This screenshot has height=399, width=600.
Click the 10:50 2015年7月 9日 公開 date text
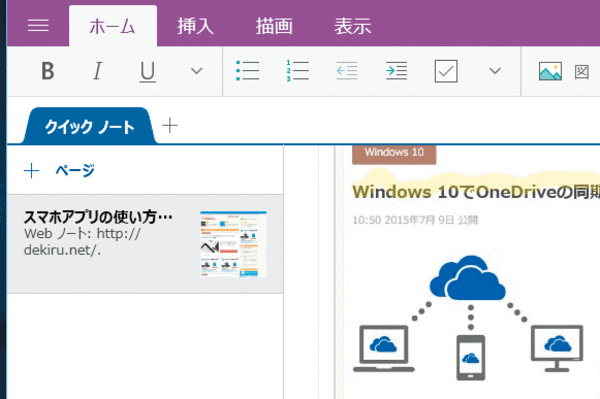pyautogui.click(x=415, y=220)
